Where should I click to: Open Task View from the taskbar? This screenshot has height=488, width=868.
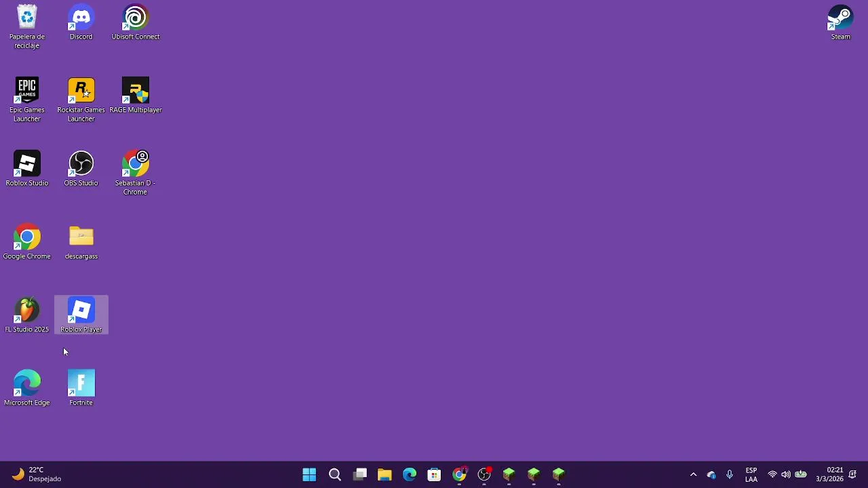pos(359,474)
